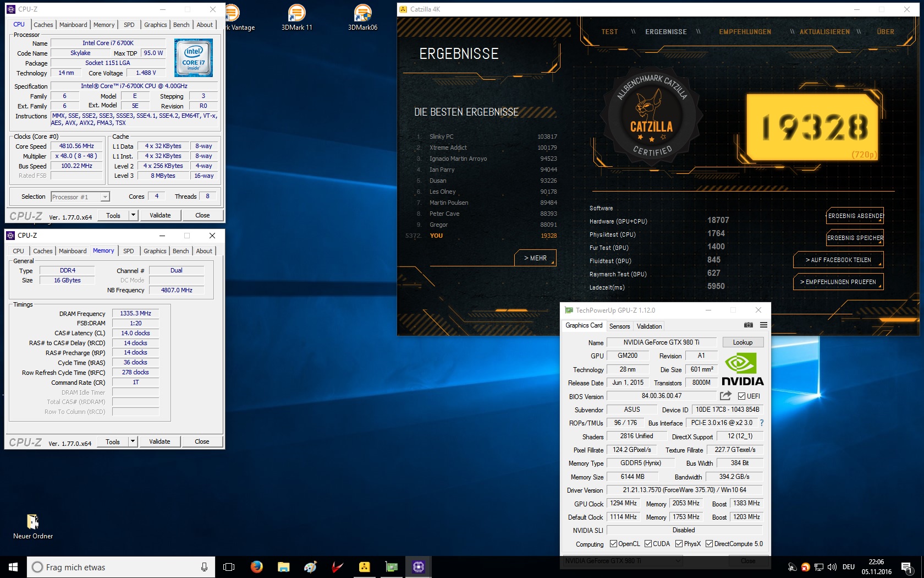Open the paint palette app on taskbar
Viewport: 924px width, 578px height.
pos(310,567)
